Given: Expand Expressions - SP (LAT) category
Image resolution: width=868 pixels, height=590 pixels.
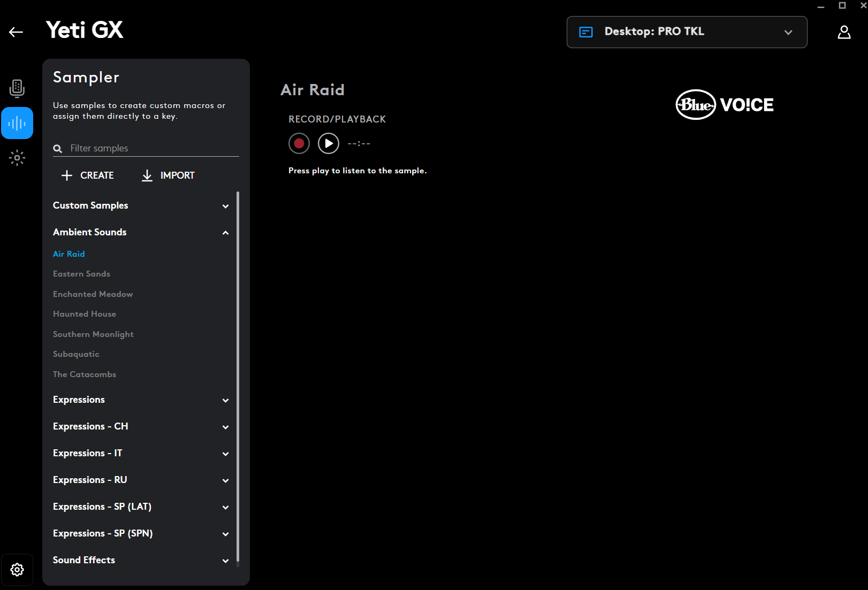Looking at the screenshot, I should (x=141, y=507).
